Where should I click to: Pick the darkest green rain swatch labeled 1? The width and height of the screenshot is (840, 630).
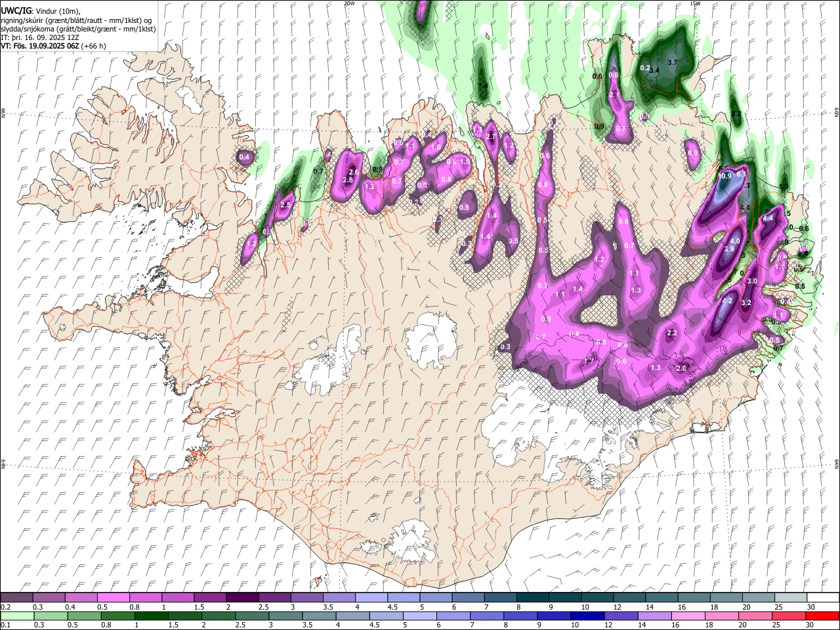pyautogui.click(x=151, y=616)
